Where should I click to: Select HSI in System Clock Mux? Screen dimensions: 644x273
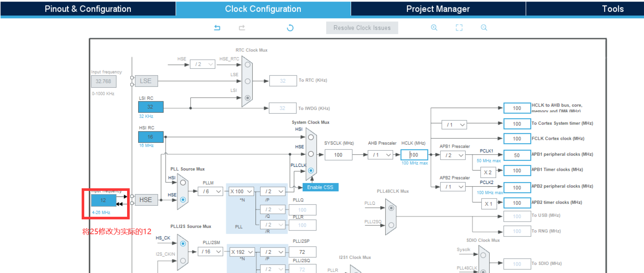pyautogui.click(x=311, y=137)
